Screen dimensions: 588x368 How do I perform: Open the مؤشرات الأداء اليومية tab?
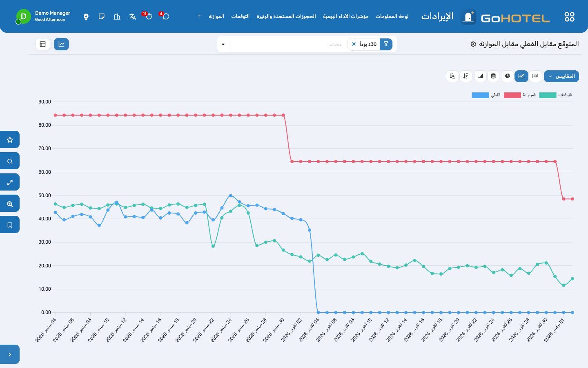346,16
